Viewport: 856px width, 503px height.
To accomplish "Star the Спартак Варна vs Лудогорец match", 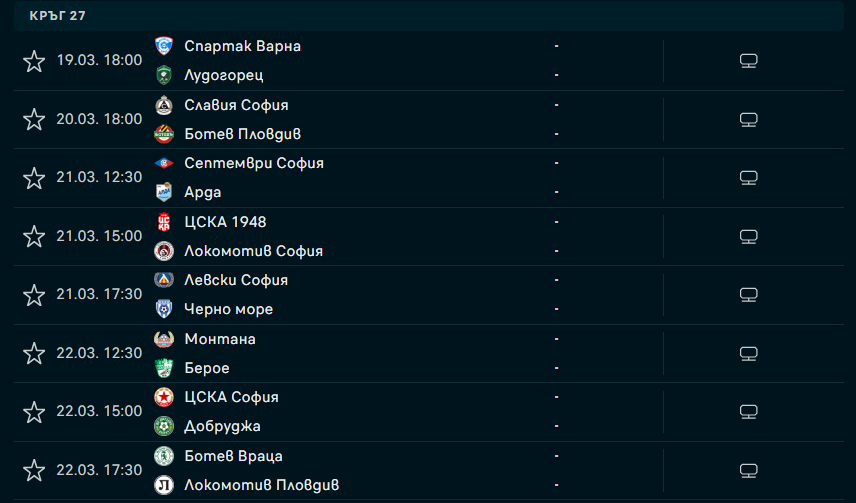I will coord(34,61).
